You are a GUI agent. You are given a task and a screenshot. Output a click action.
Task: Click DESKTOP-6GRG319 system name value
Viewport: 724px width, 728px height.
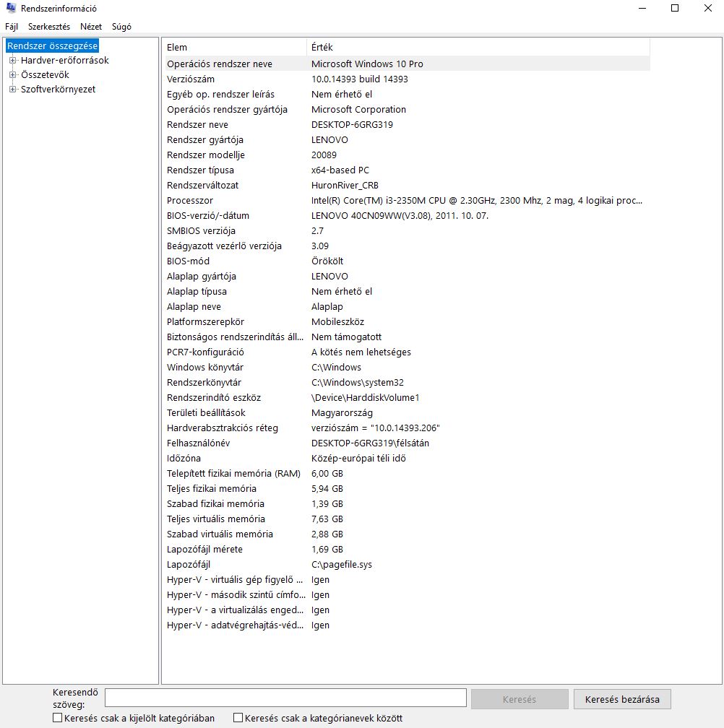tap(352, 124)
